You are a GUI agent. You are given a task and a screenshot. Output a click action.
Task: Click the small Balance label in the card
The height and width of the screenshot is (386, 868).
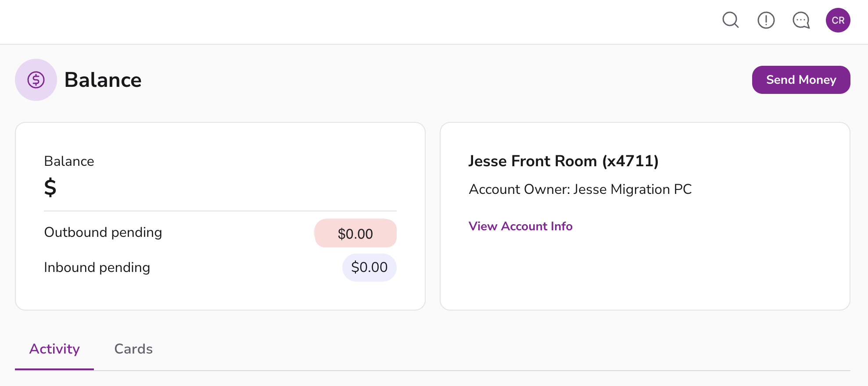tap(69, 161)
